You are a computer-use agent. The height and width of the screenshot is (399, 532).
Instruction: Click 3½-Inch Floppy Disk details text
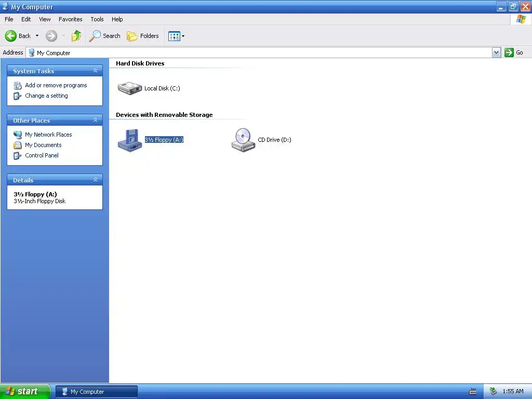(39, 201)
